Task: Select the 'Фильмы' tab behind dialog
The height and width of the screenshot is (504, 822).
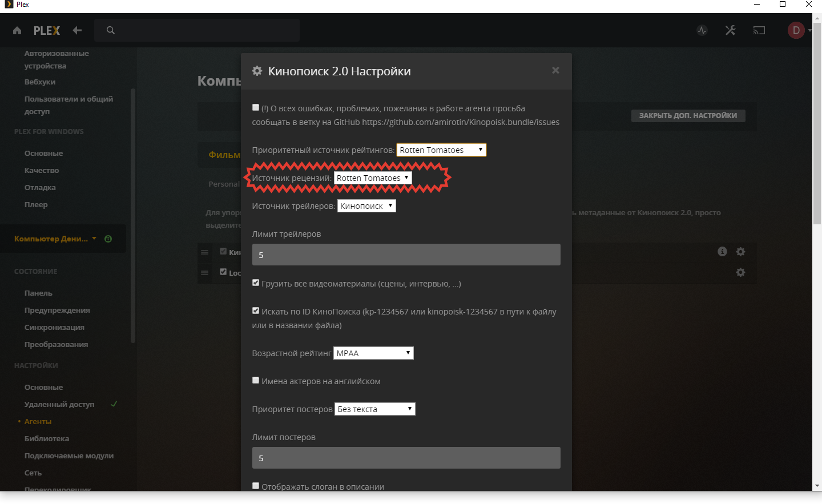Action: 224,155
